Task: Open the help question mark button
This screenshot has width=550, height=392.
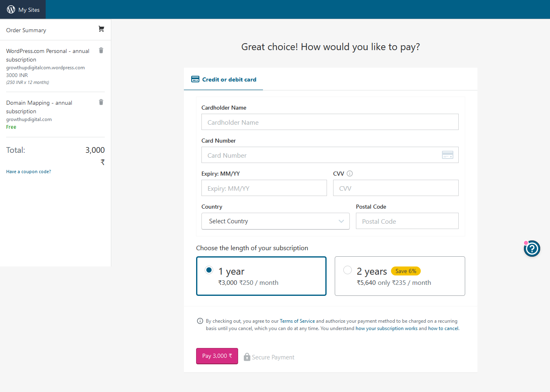Action: click(532, 249)
